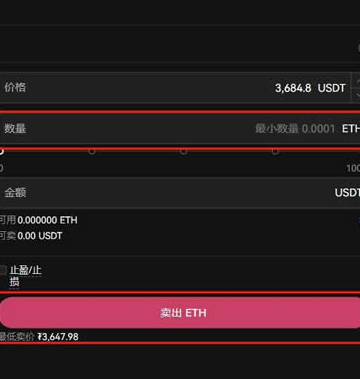Click the ETH unit in quantity field
The height and width of the screenshot is (379, 360).
click(351, 129)
